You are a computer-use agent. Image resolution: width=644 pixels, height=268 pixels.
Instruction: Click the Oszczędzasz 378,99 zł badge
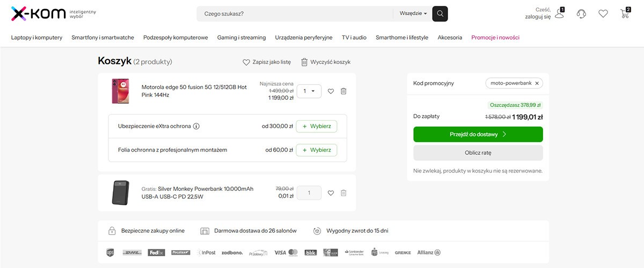coord(515,105)
